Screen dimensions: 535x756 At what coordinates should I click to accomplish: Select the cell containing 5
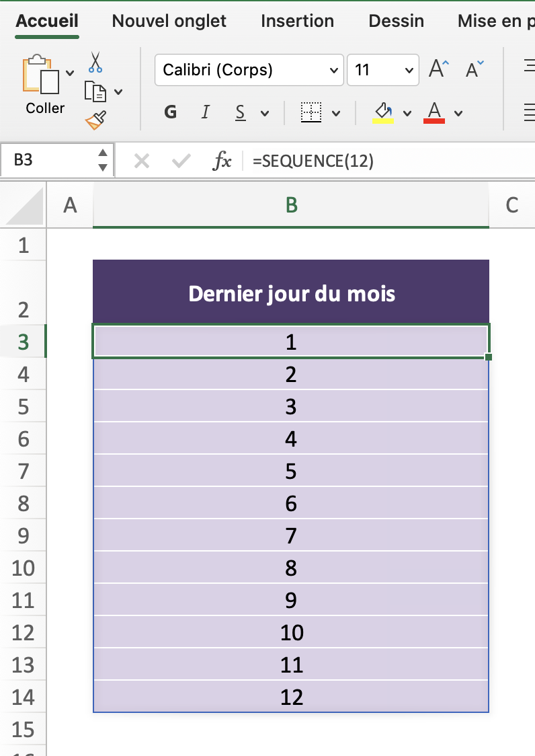pyautogui.click(x=291, y=471)
